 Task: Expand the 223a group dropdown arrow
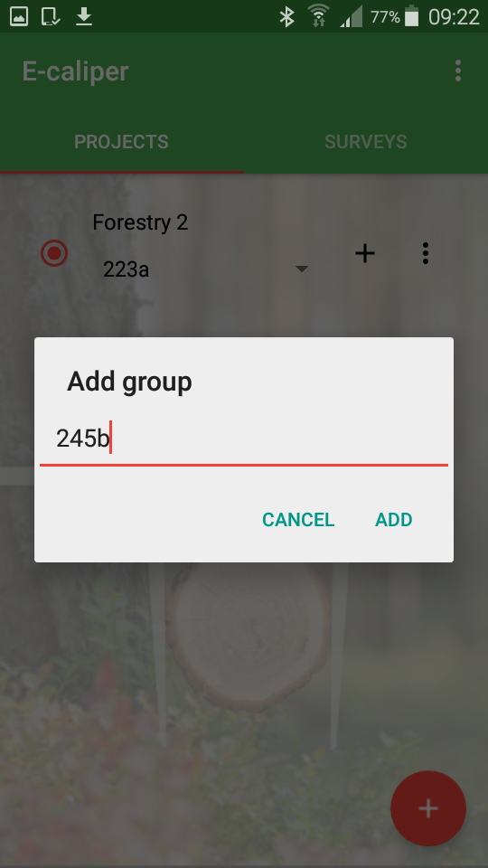coord(302,269)
